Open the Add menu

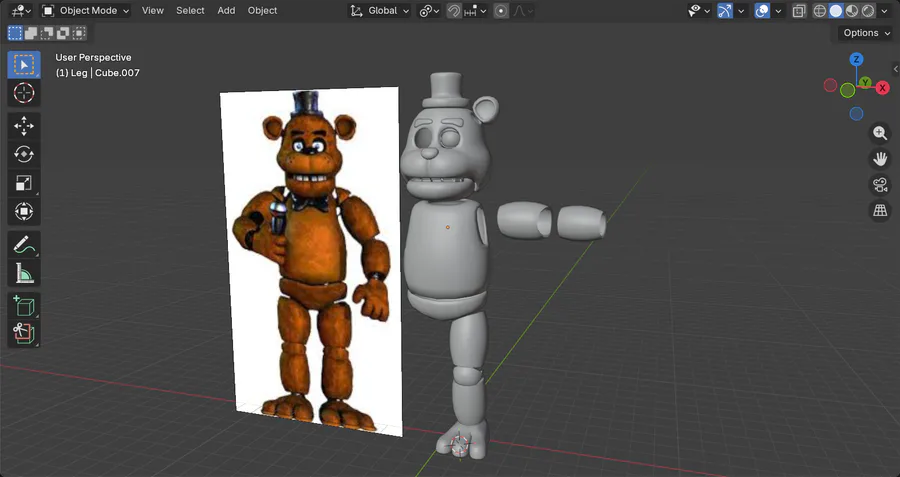[x=226, y=11]
